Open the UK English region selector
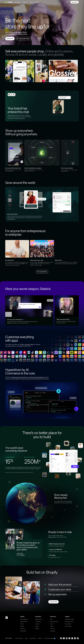84x644 pixels. pyautogui.click(x=9, y=638)
